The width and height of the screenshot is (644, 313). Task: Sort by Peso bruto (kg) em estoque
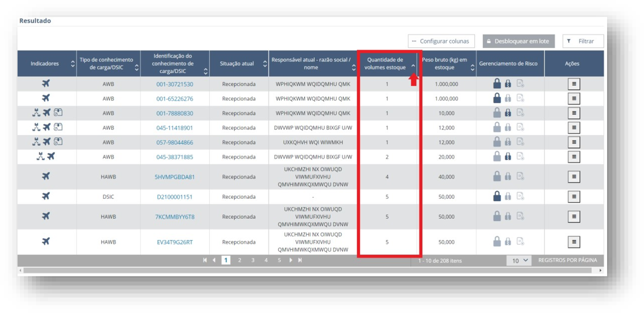pos(472,68)
